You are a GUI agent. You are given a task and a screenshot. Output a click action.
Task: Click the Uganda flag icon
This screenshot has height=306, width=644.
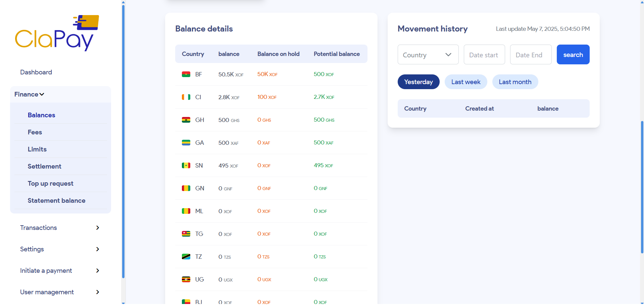pyautogui.click(x=186, y=279)
